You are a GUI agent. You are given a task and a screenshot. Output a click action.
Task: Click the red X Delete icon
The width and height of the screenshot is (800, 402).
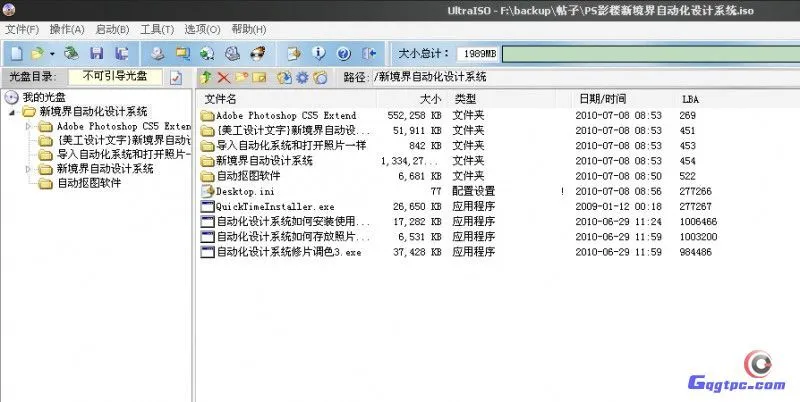223,78
